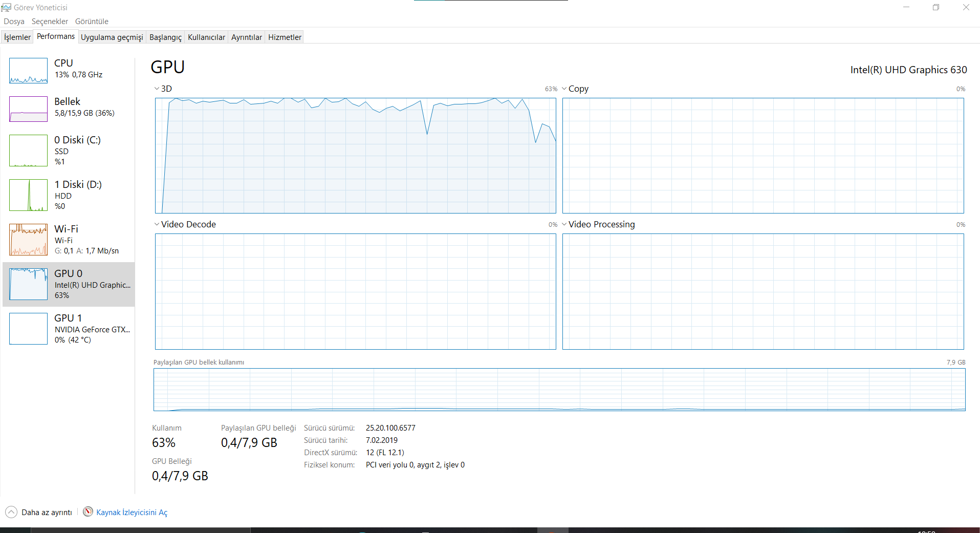Open the Video Processing engine dropdown
This screenshot has width=980, height=533.
pos(598,224)
